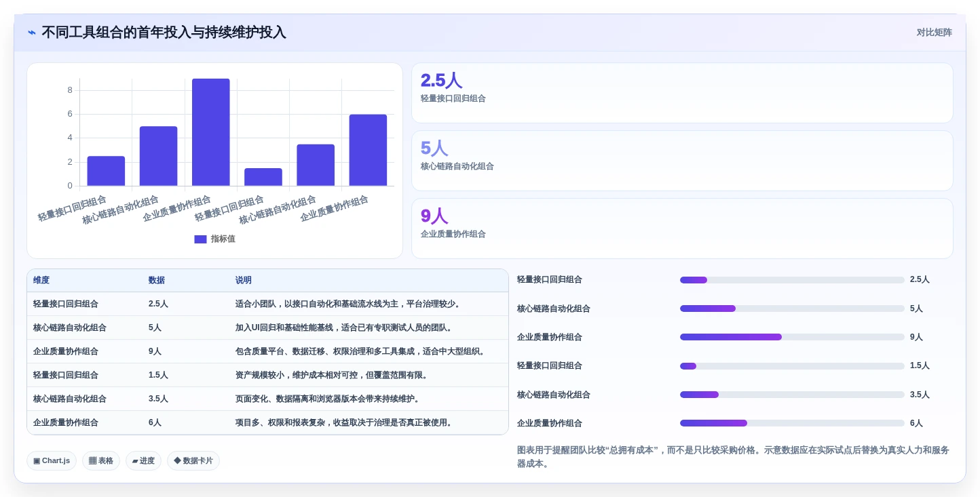Select the chart bar reaching value 6
The image size is (980, 497).
[x=368, y=150]
